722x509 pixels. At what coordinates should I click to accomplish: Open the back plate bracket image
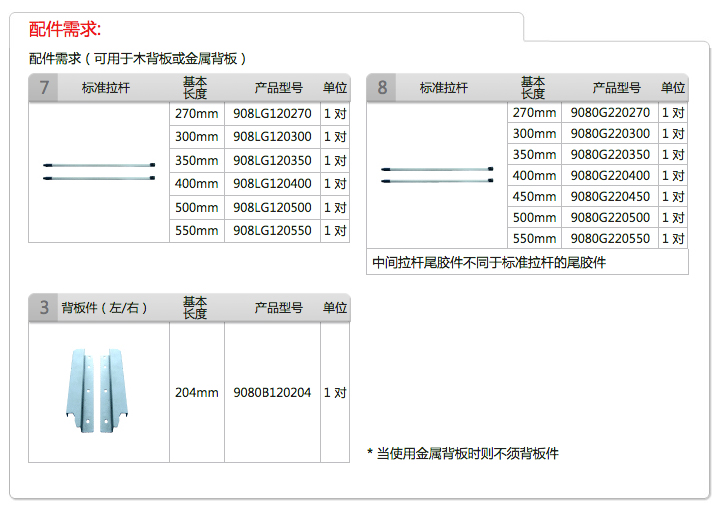click(x=99, y=392)
